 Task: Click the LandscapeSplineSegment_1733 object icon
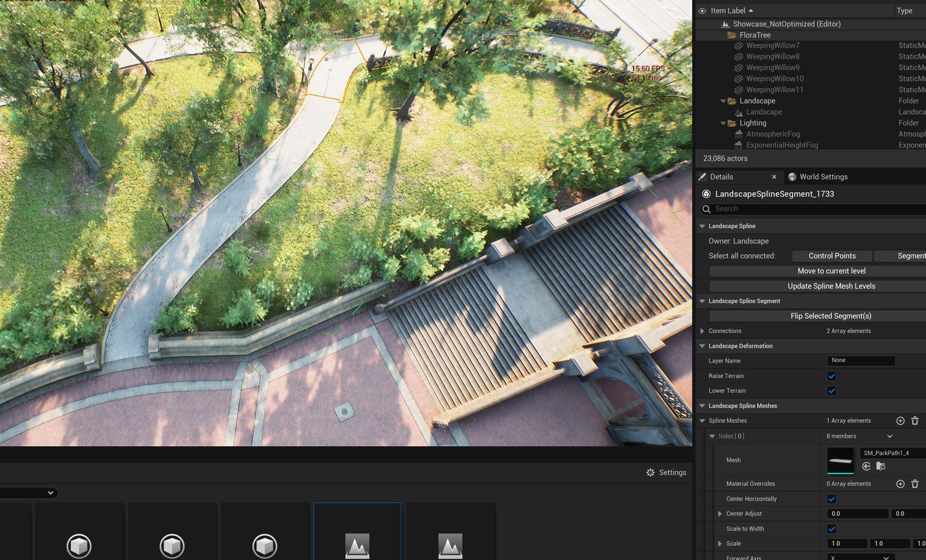706,194
